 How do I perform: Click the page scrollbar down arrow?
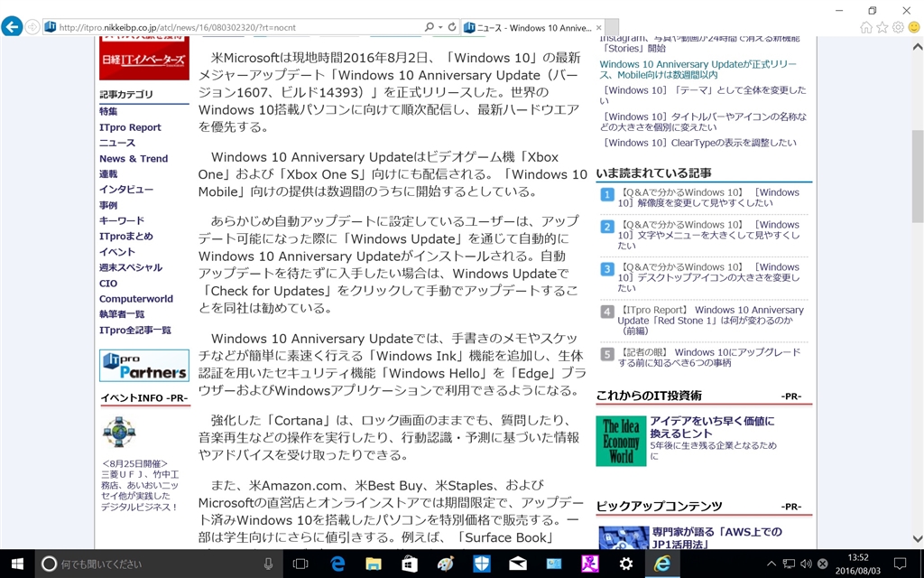pyautogui.click(x=918, y=538)
